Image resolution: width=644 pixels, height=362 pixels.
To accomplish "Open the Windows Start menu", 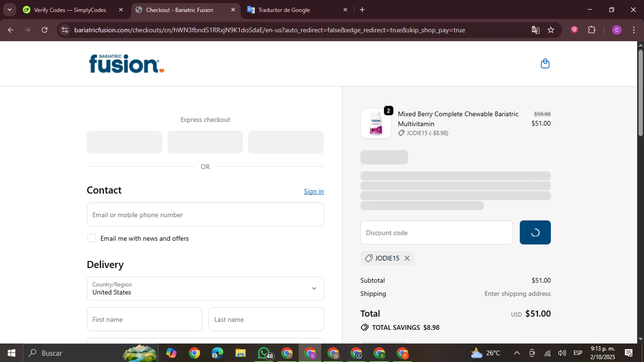I will click(11, 353).
